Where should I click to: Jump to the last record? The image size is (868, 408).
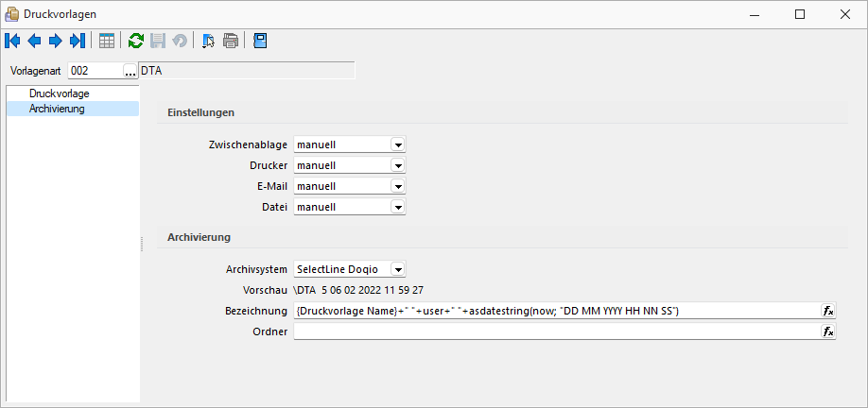78,41
